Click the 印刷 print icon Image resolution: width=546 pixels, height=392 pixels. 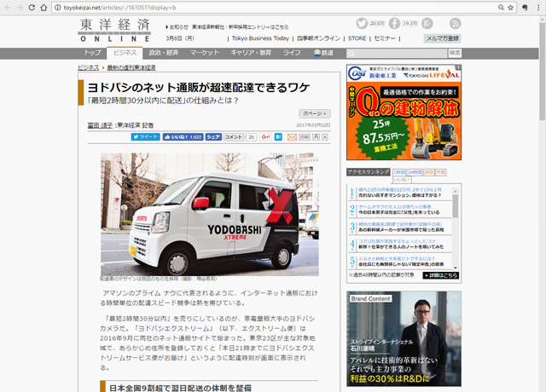point(303,136)
